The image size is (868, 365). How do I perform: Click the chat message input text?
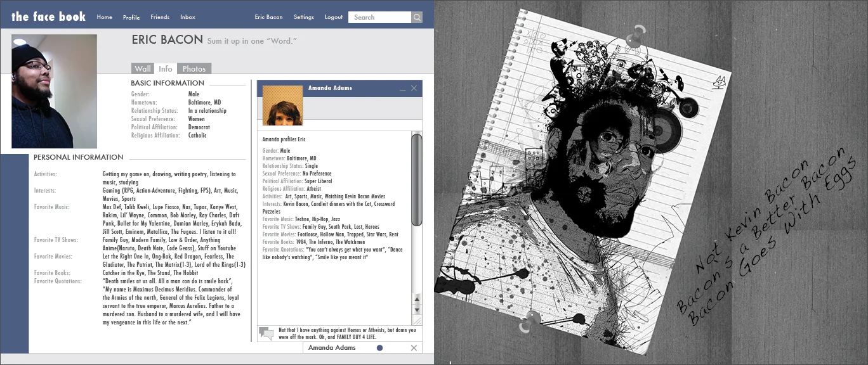(347, 333)
